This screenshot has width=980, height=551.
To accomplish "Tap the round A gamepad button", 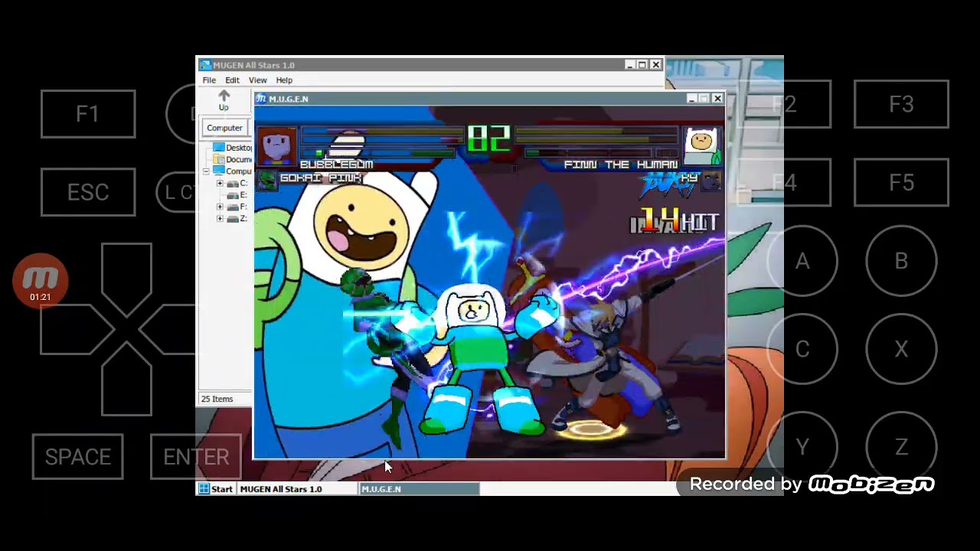I will pos(802,262).
